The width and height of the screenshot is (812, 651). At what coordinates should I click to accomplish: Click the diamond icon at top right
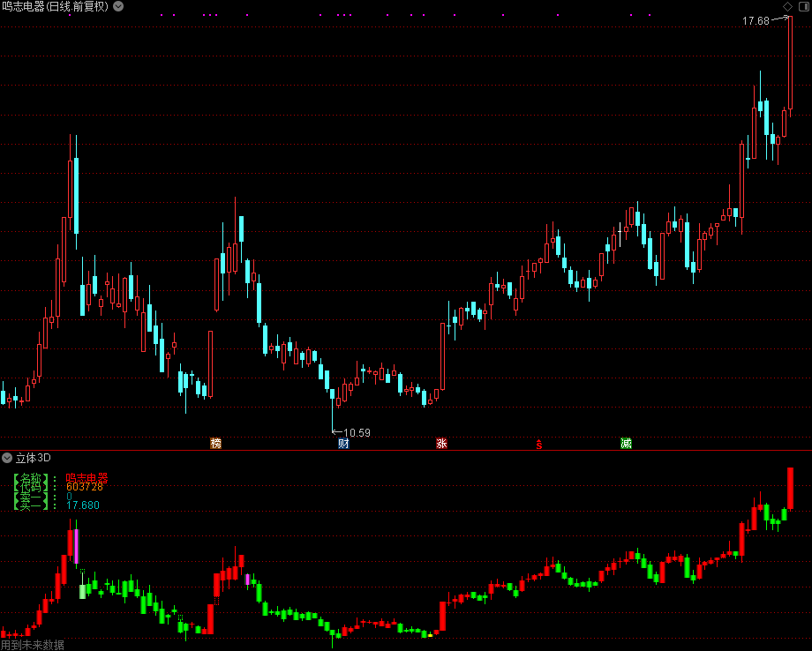point(787,6)
